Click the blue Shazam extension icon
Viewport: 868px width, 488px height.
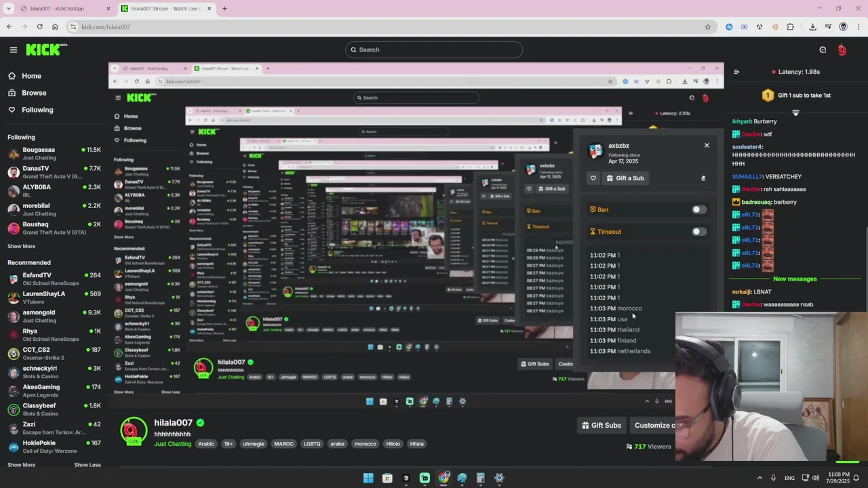(729, 27)
